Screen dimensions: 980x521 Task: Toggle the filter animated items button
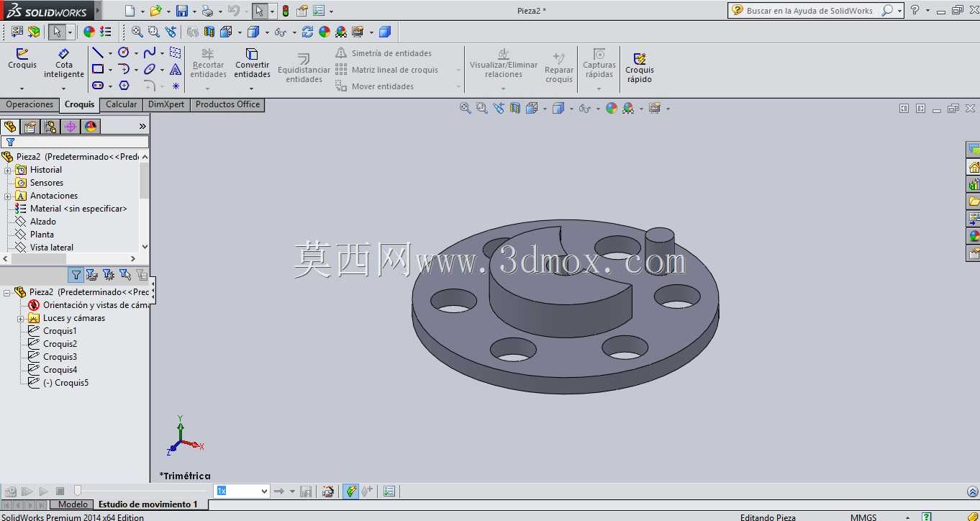pos(91,274)
